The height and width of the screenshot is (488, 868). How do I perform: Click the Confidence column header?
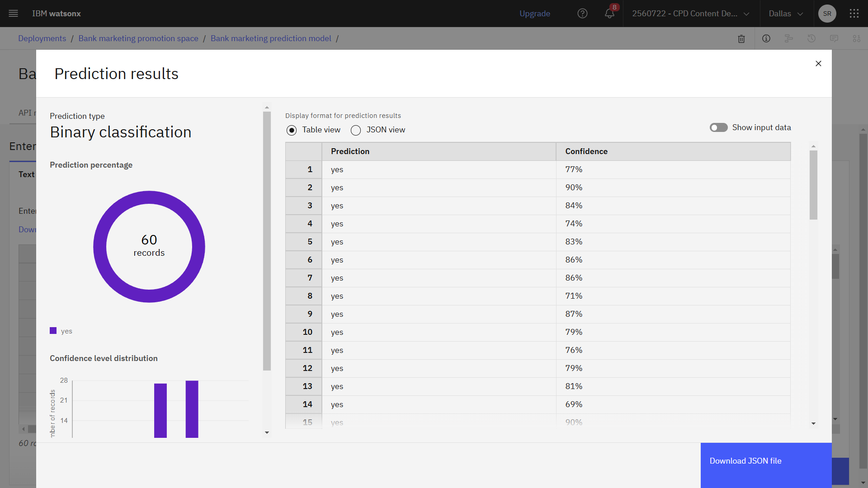tap(586, 151)
